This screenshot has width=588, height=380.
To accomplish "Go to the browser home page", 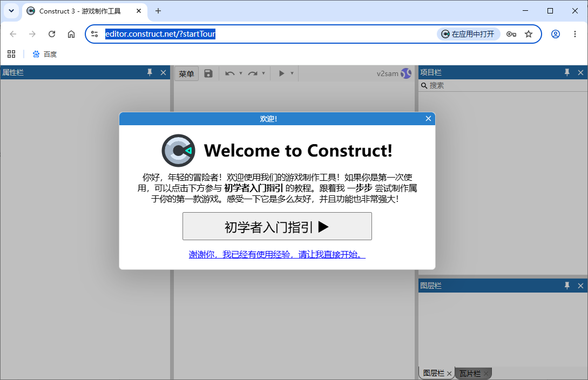I will [71, 34].
